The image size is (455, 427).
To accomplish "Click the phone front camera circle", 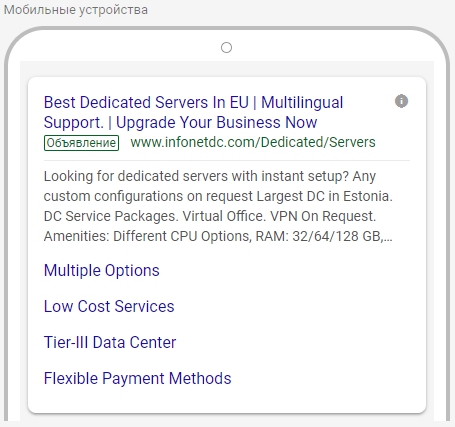I will [226, 48].
